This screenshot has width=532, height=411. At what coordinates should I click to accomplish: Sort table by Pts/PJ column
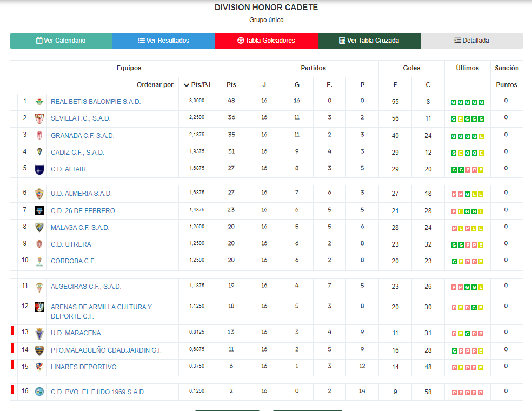pyautogui.click(x=197, y=85)
